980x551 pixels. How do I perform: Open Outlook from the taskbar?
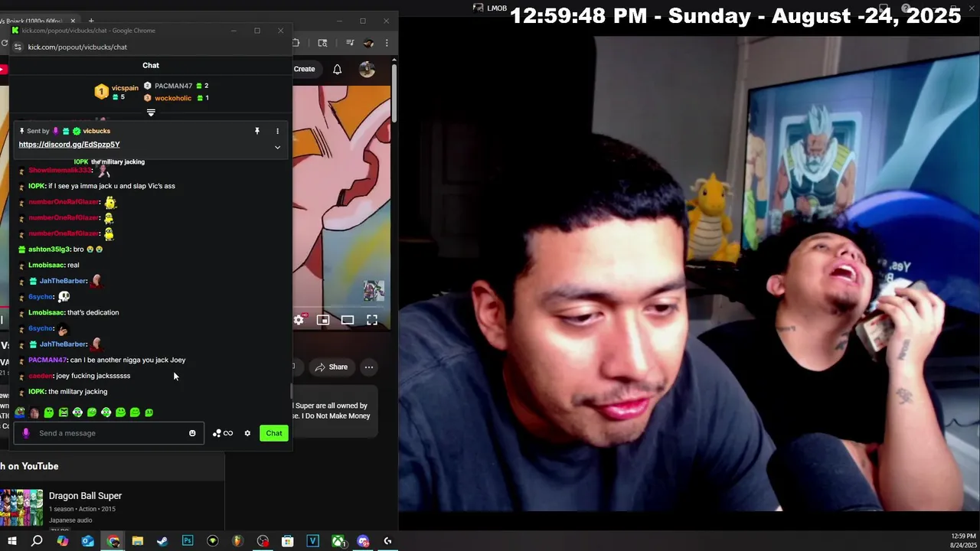click(x=88, y=541)
